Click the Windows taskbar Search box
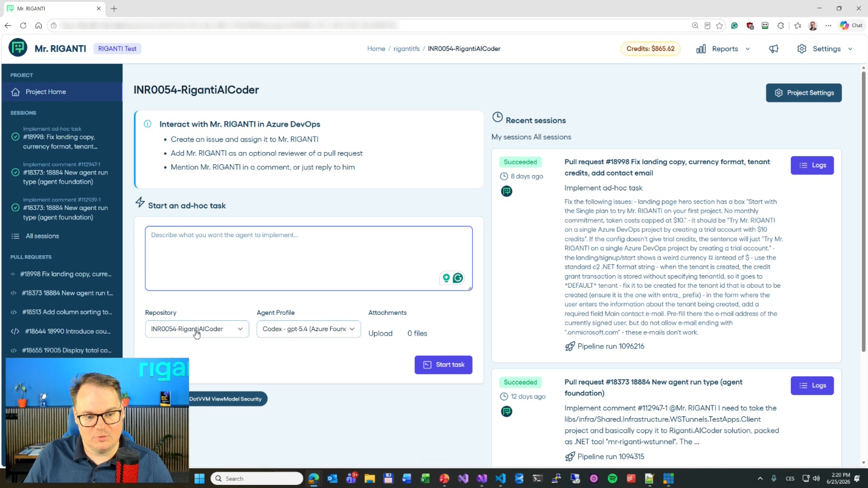This screenshot has width=868, height=488. pyautogui.click(x=256, y=478)
